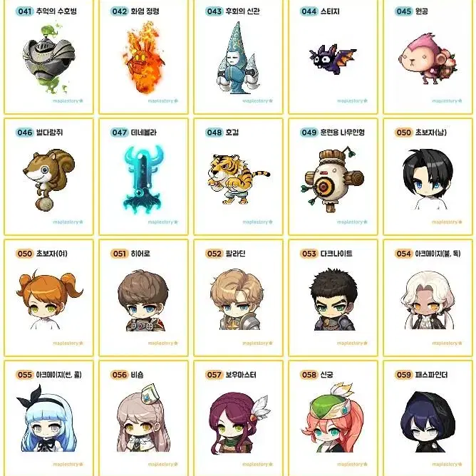This screenshot has width=476, height=476.
Task: Click the hooded Pathfinder portrait 059
Action: tap(428, 422)
